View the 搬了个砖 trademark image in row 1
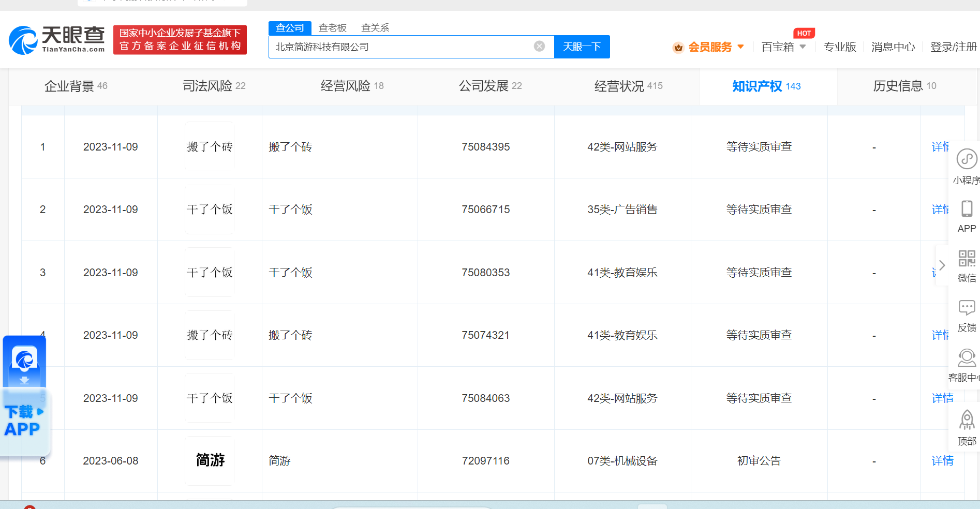The width and height of the screenshot is (980, 509). pos(210,146)
